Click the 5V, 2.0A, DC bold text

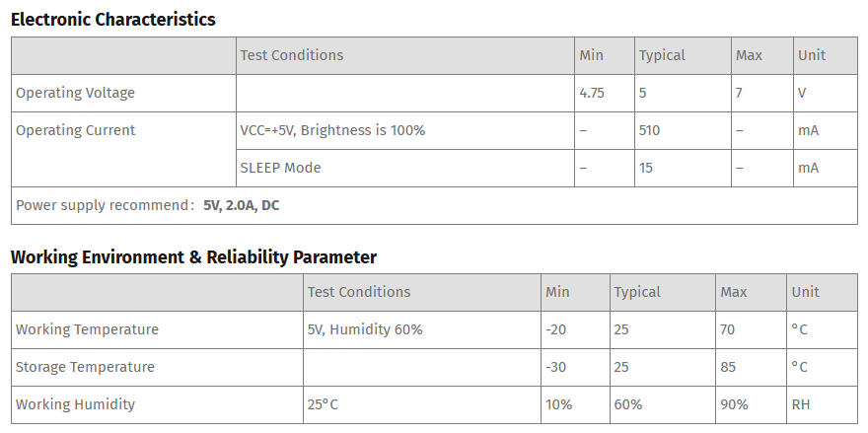click(242, 205)
